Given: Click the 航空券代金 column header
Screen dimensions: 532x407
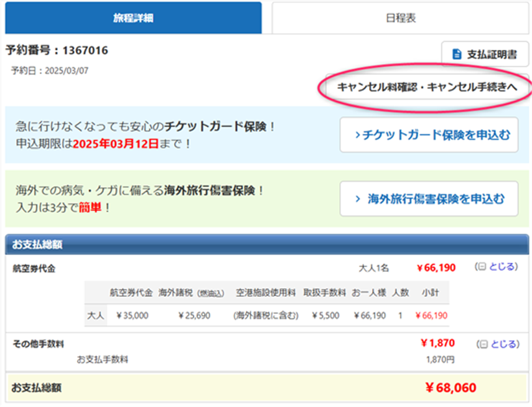Looking at the screenshot, I should pyautogui.click(x=131, y=292).
